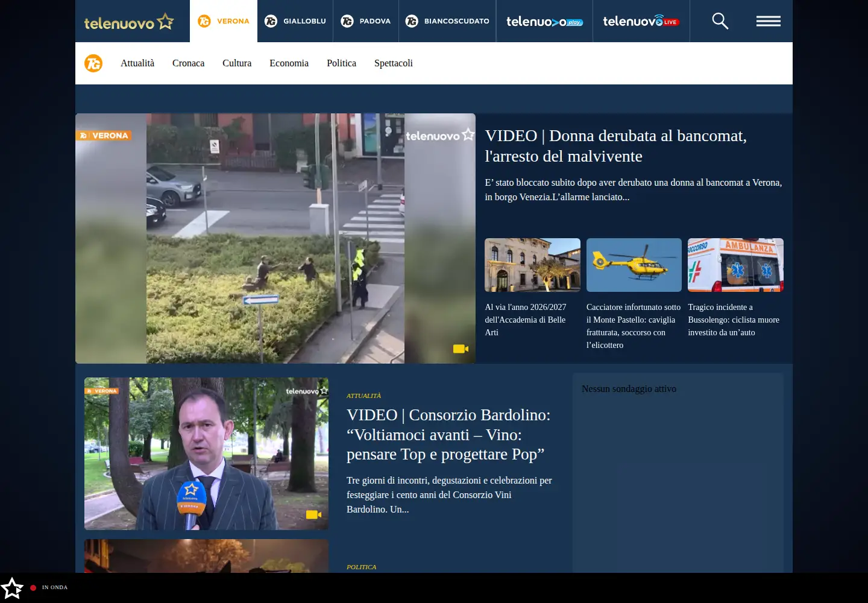Click the 'Tre giorni di incontri' summary text
The height and width of the screenshot is (603, 868).
coord(449,494)
